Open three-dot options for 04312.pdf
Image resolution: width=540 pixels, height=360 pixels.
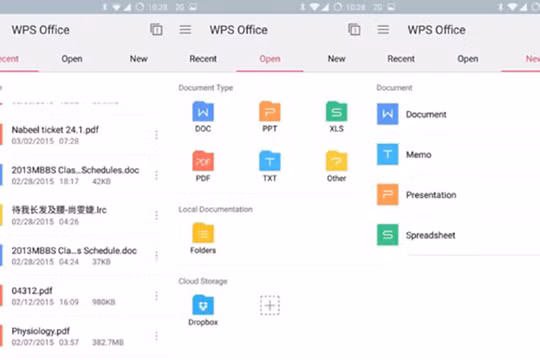156,296
